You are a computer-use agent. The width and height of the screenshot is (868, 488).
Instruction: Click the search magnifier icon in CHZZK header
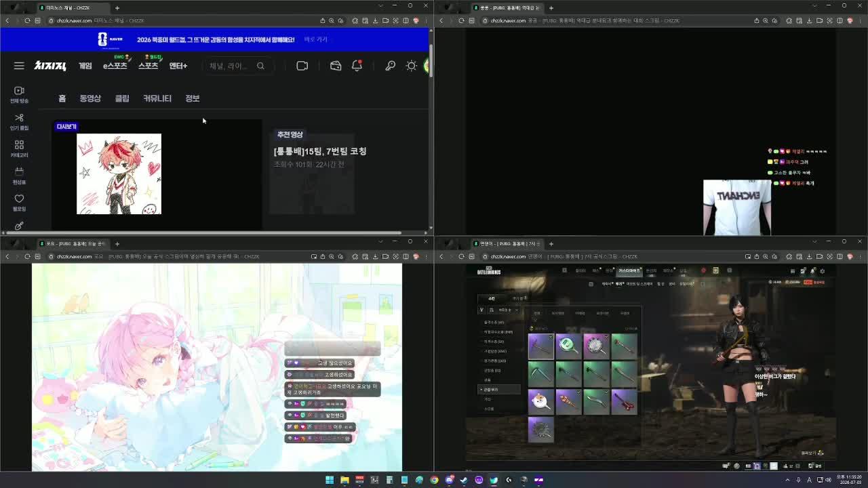260,66
